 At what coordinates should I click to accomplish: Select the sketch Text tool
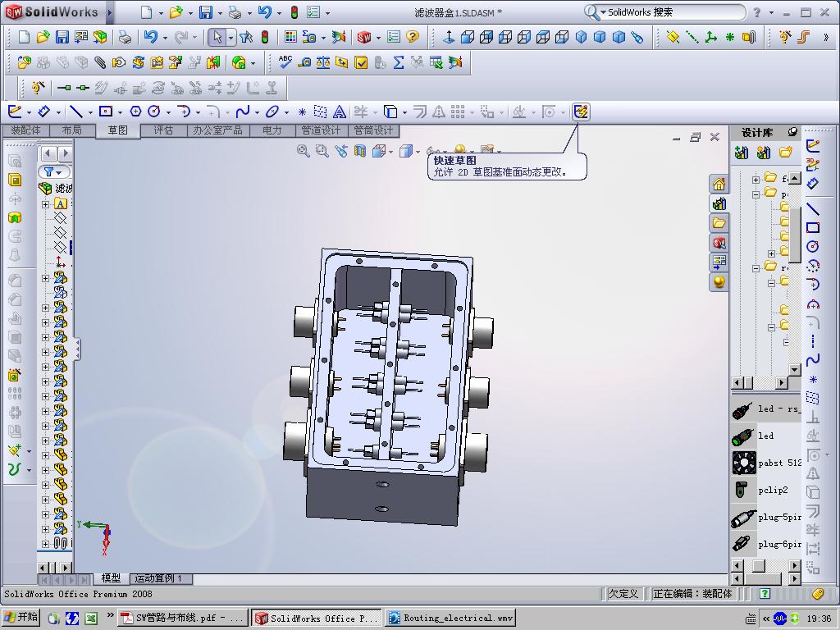click(339, 112)
